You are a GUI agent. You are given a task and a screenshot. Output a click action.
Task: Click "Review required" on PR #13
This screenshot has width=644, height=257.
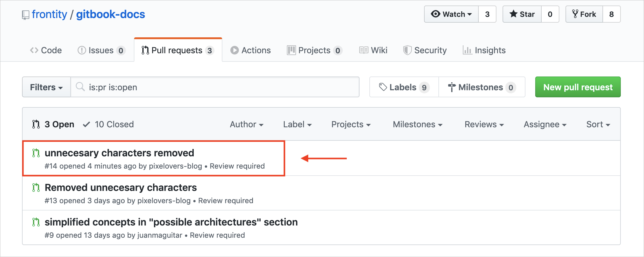pos(226,201)
